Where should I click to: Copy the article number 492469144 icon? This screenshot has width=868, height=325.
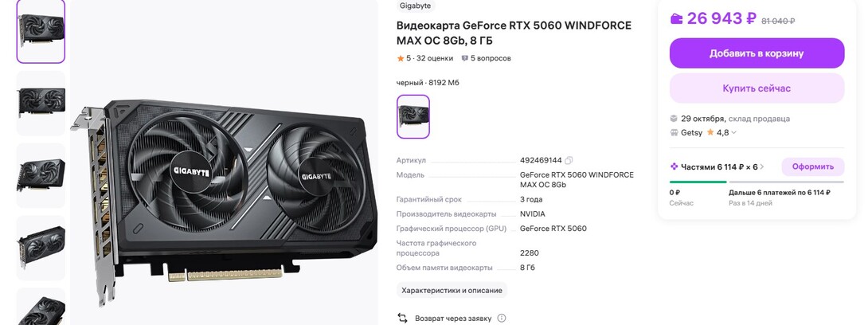(x=569, y=161)
